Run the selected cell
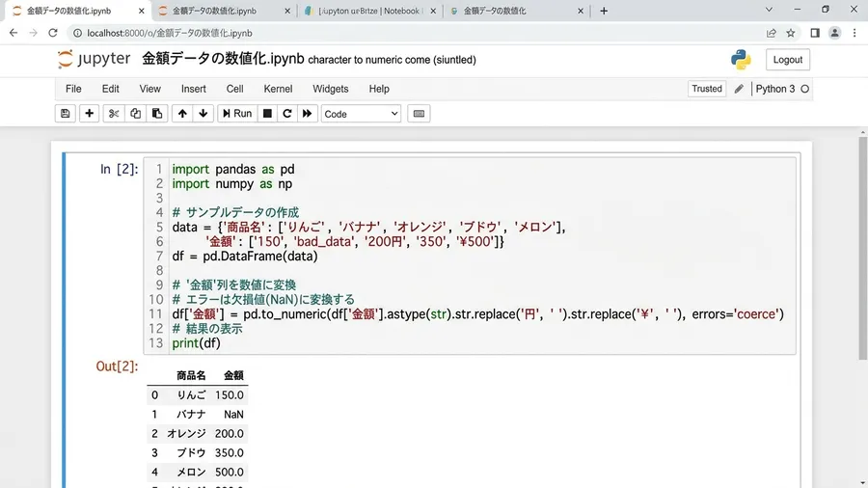 (x=237, y=114)
